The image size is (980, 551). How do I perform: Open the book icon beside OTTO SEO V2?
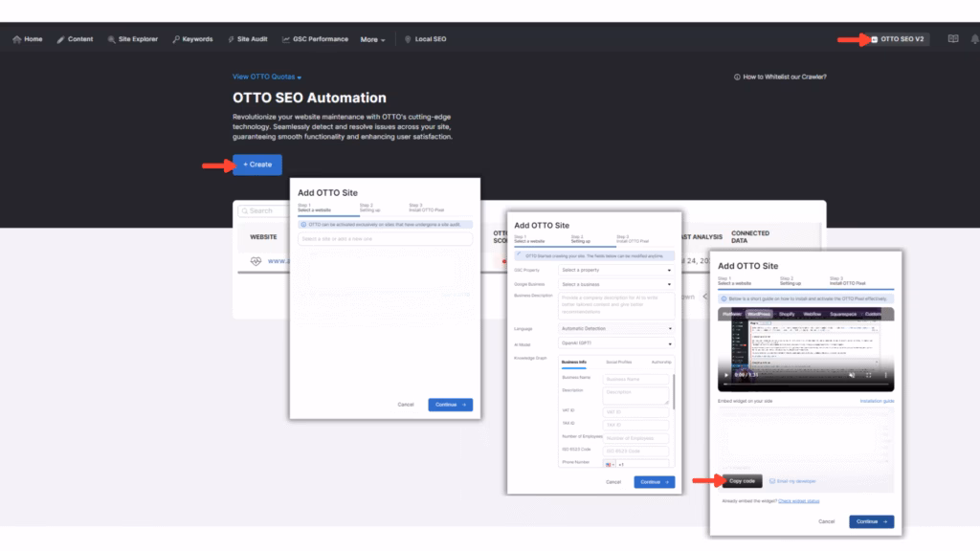952,39
